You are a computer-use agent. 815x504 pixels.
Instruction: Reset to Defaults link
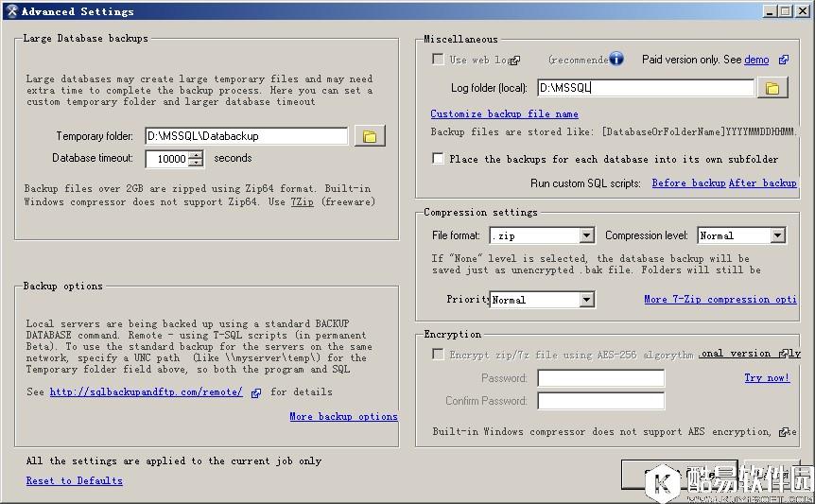pyautogui.click(x=74, y=480)
